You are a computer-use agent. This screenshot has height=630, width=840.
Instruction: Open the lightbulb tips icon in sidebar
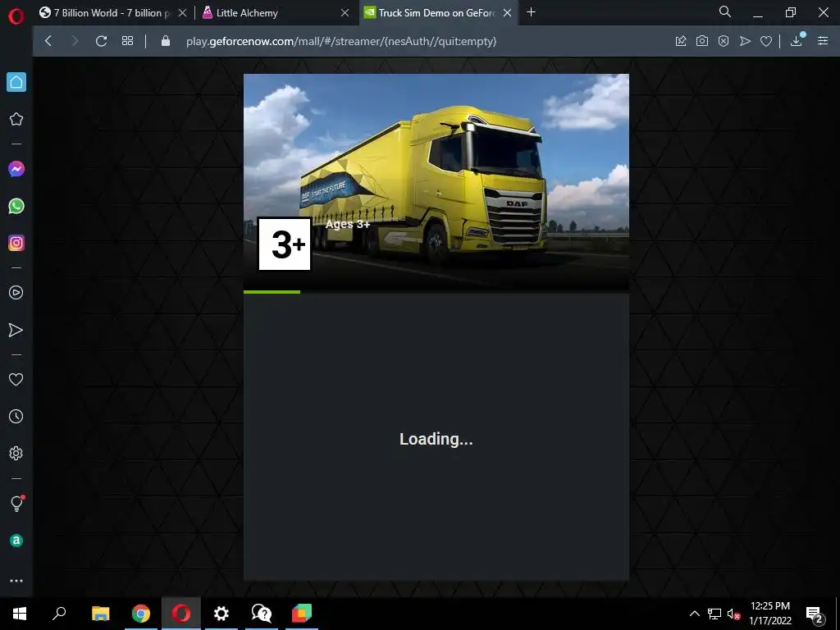(x=16, y=504)
